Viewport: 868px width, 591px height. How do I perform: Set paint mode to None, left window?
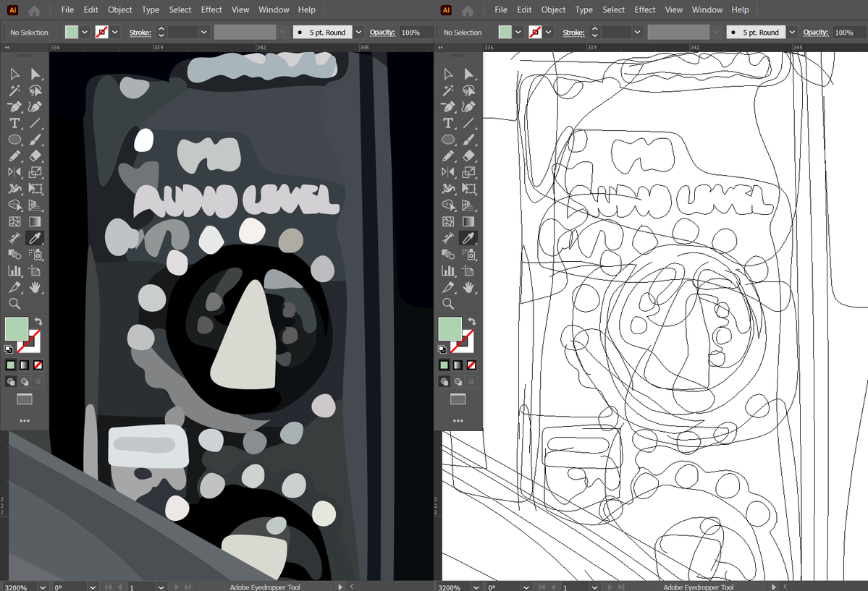click(38, 365)
